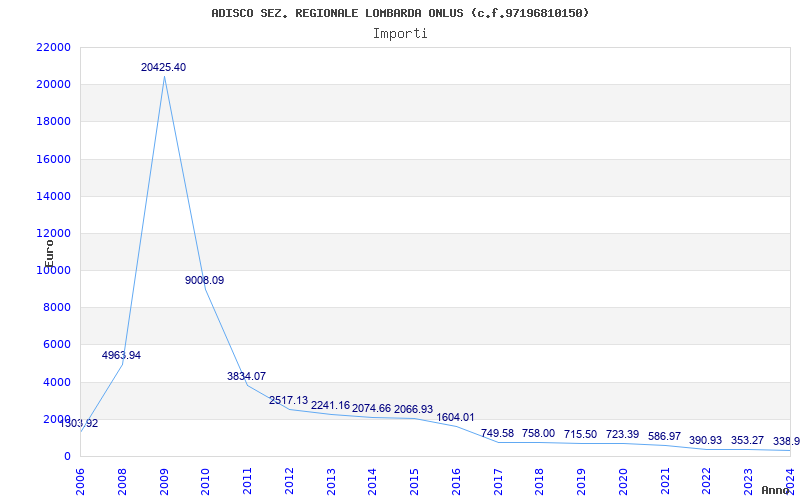Click the x-axis year 2006
Image resolution: width=800 pixels, height=500 pixels.
(x=80, y=481)
